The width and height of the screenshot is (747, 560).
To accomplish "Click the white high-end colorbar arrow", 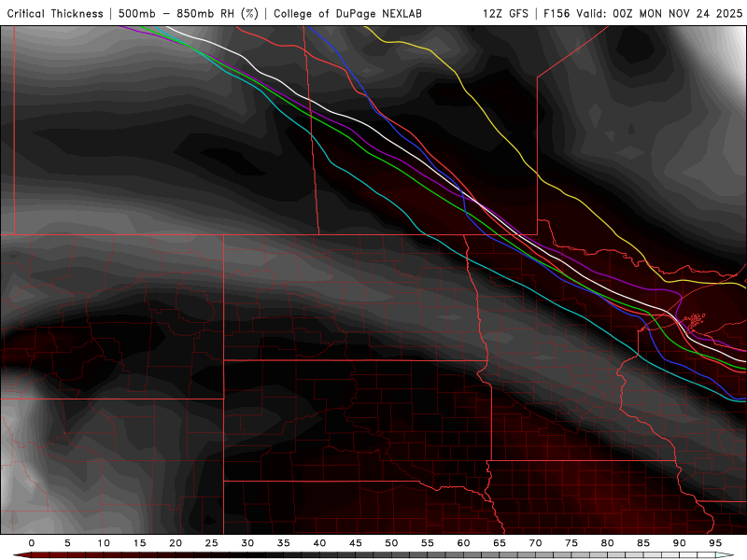I will point(726,555).
